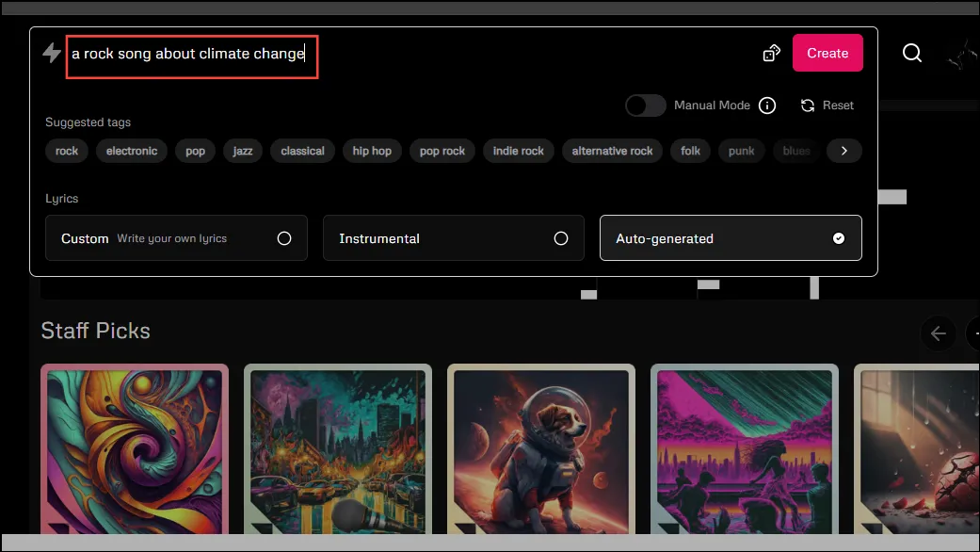This screenshot has width=980, height=552.
Task: Add the pop rock tag
Action: [x=442, y=151]
